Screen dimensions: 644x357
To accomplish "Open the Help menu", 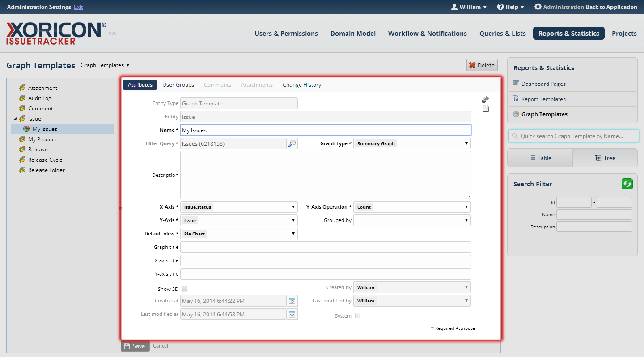I will [x=510, y=7].
